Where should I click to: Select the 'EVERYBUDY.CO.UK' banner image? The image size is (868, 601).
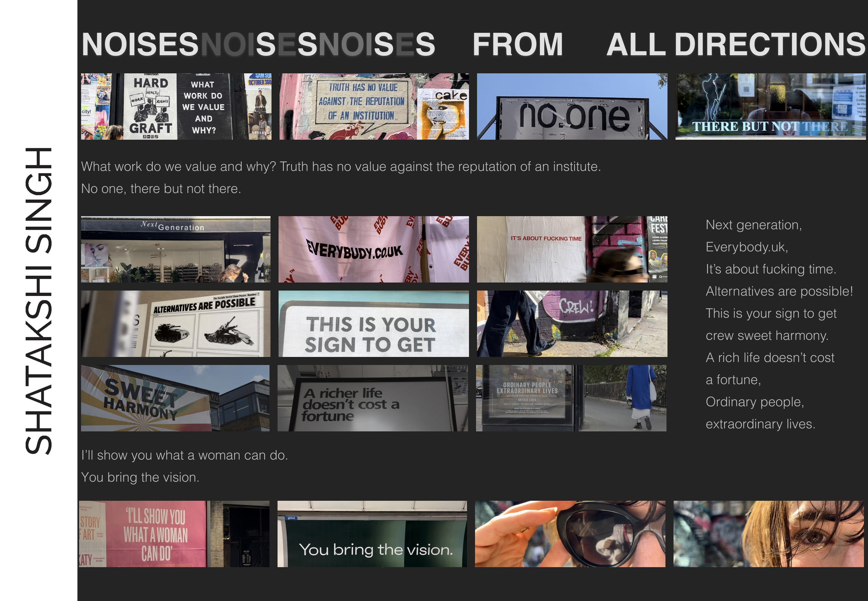(x=373, y=249)
